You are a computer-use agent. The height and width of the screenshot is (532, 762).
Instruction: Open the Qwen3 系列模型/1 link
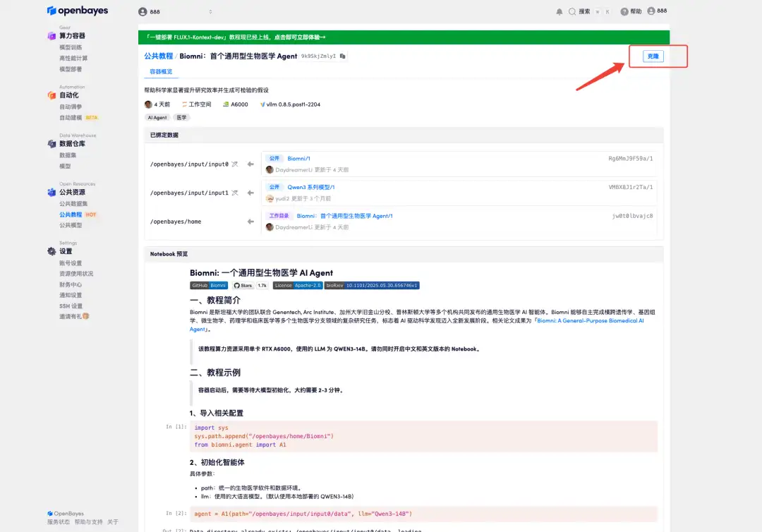(310, 187)
